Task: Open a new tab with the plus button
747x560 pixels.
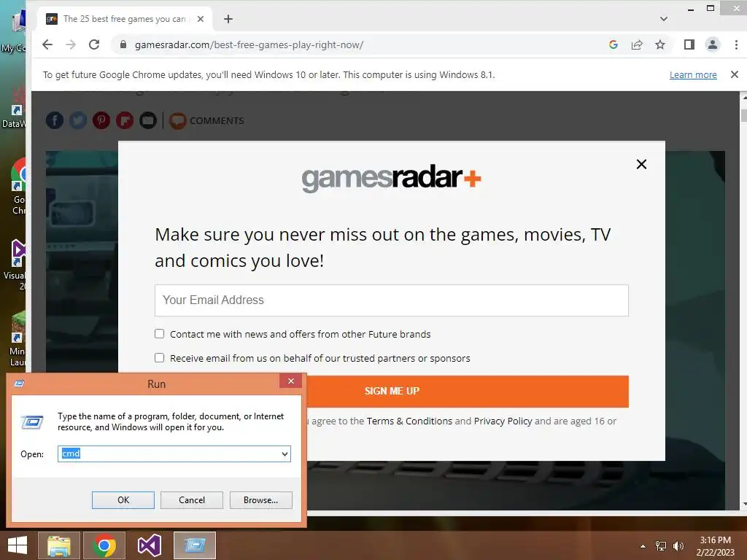Action: 228,19
